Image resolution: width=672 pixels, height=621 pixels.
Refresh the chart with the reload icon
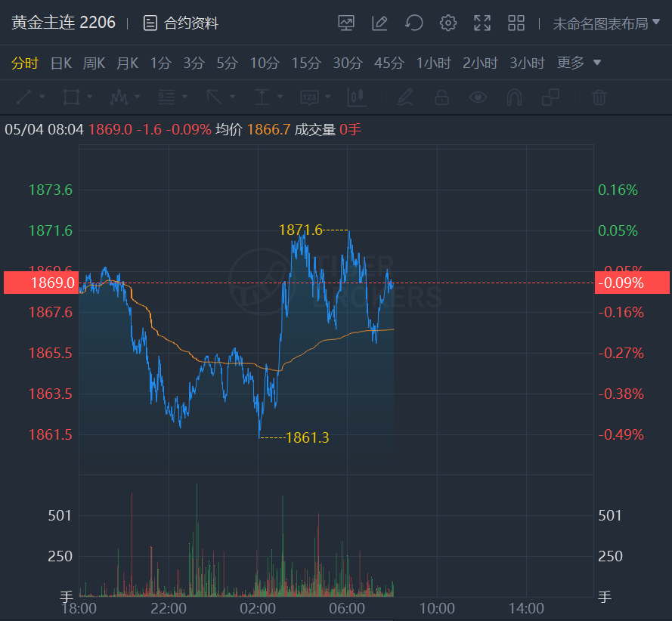[413, 23]
